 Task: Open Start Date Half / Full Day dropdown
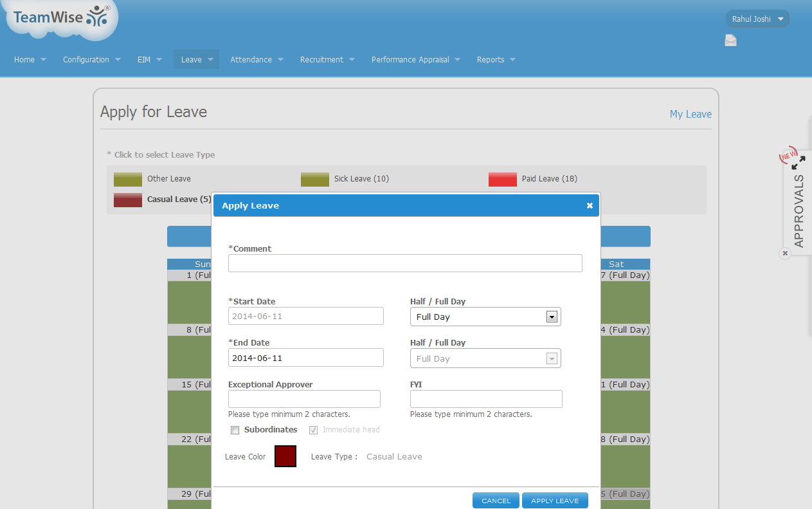tap(485, 317)
